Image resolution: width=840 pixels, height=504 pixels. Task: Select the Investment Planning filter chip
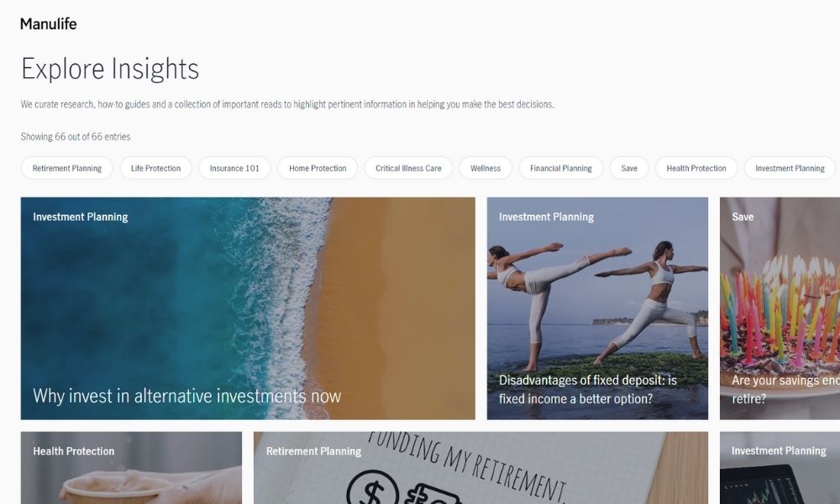(790, 168)
